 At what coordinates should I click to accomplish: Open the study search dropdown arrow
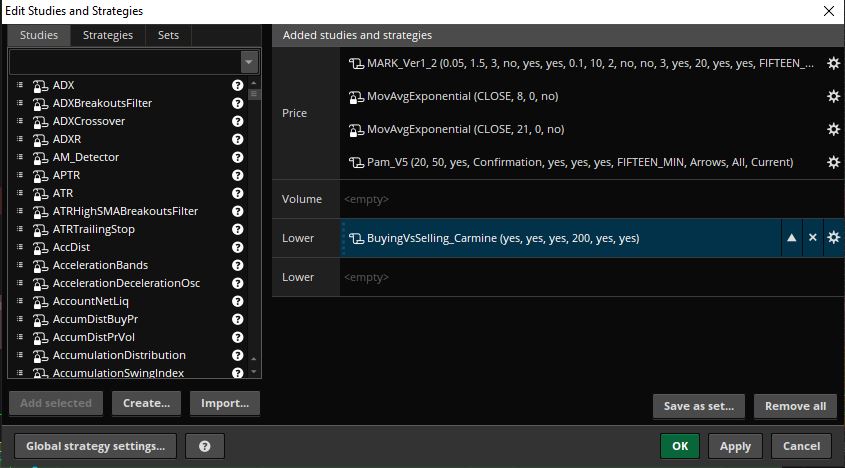tap(249, 62)
